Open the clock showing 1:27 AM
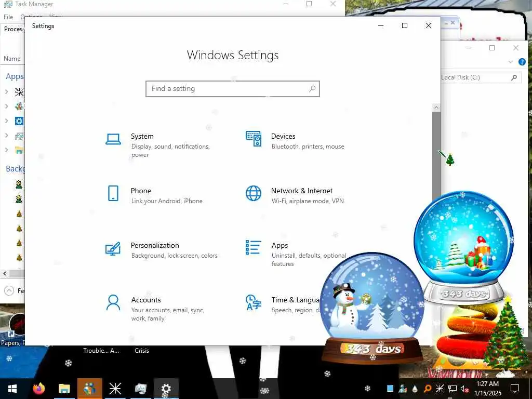 coord(487,389)
